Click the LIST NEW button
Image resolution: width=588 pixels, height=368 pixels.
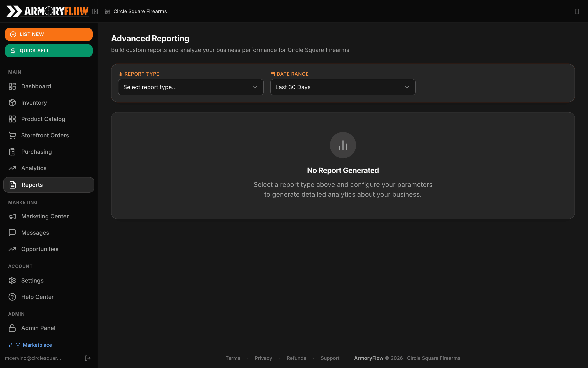click(49, 34)
